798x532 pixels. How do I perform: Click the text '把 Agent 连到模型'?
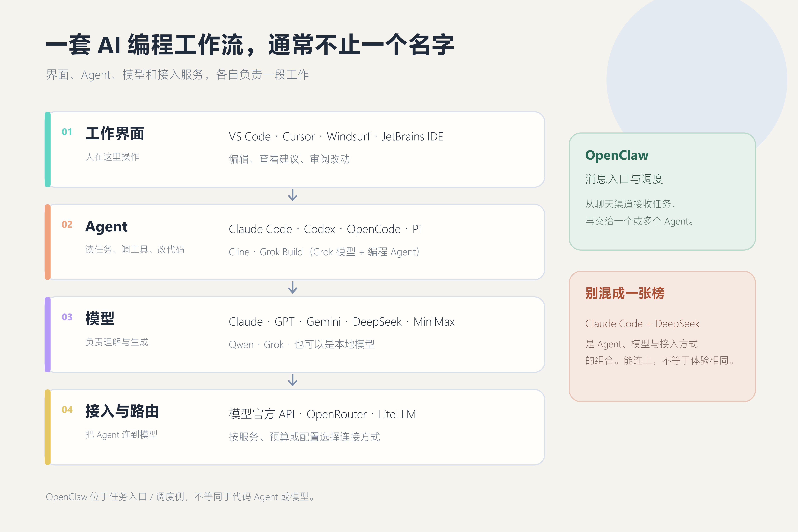click(121, 435)
